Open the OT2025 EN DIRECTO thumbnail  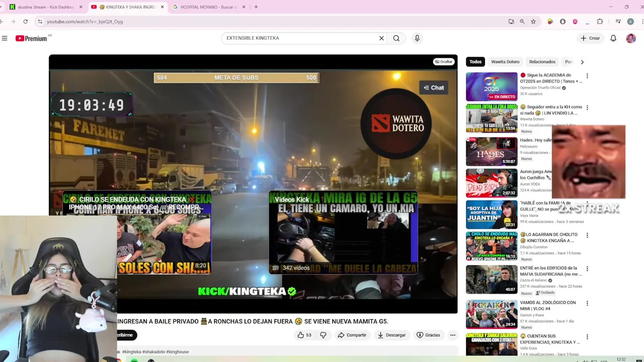tap(492, 86)
